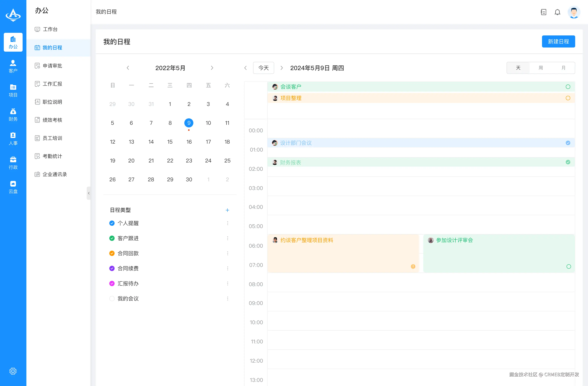Open the 客户 module in the sidebar
This screenshot has height=386, width=588.
[13, 66]
